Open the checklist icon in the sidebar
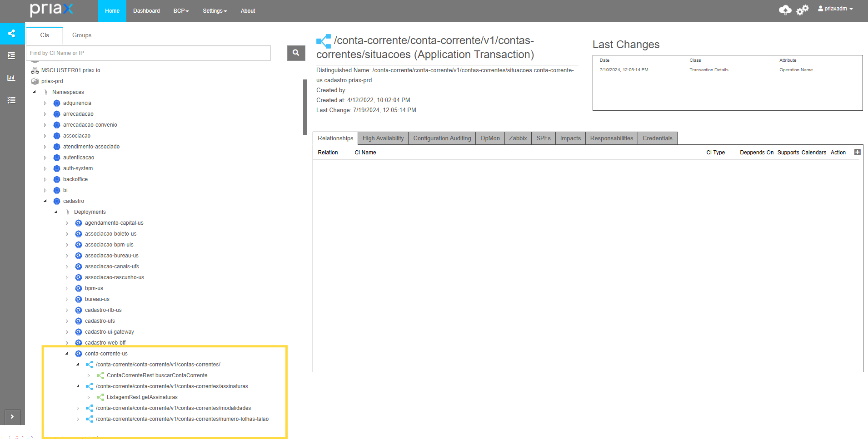This screenshot has height=439, width=868. (12, 100)
